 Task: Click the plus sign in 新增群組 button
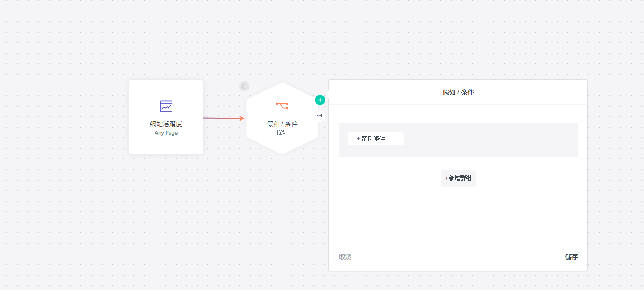click(x=446, y=178)
